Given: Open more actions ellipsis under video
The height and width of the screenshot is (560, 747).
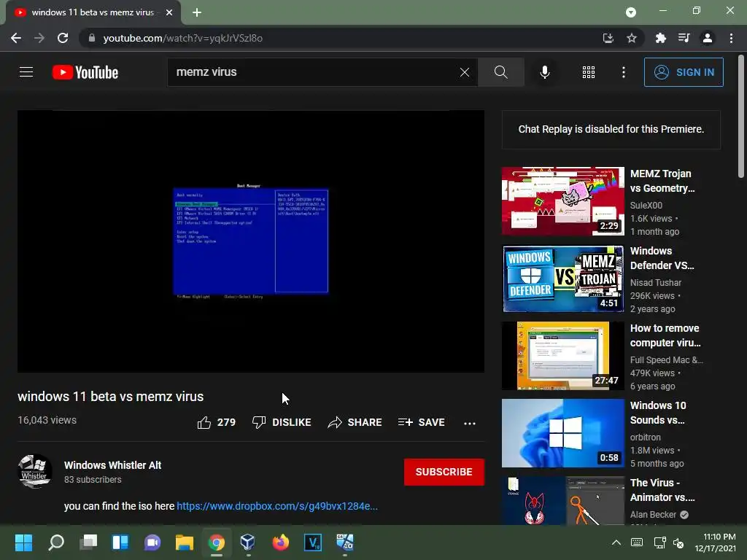Looking at the screenshot, I should [470, 423].
